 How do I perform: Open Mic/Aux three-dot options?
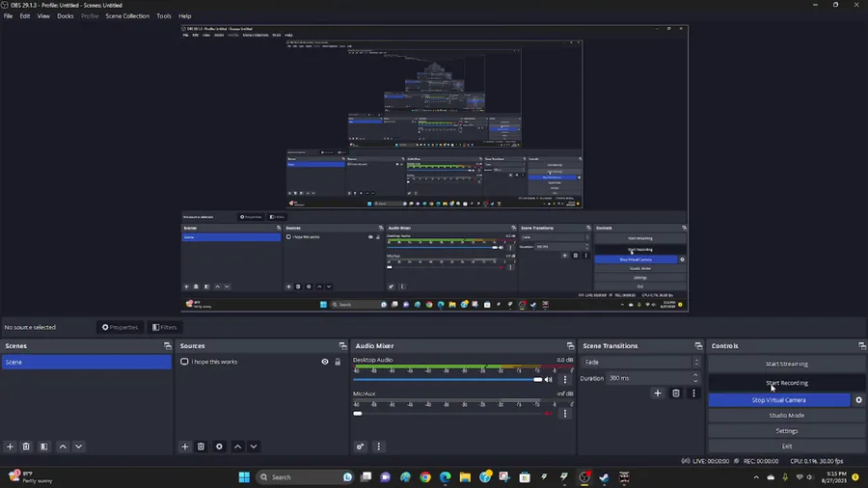565,414
